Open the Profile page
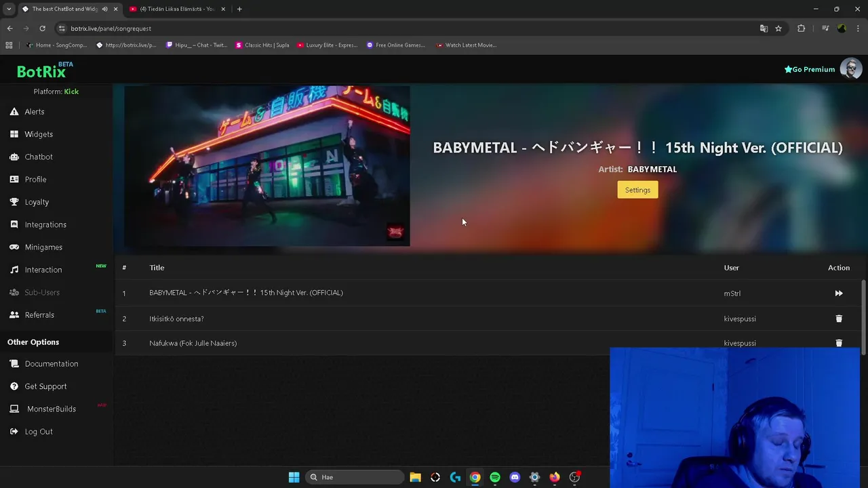The image size is (868, 488). (35, 180)
